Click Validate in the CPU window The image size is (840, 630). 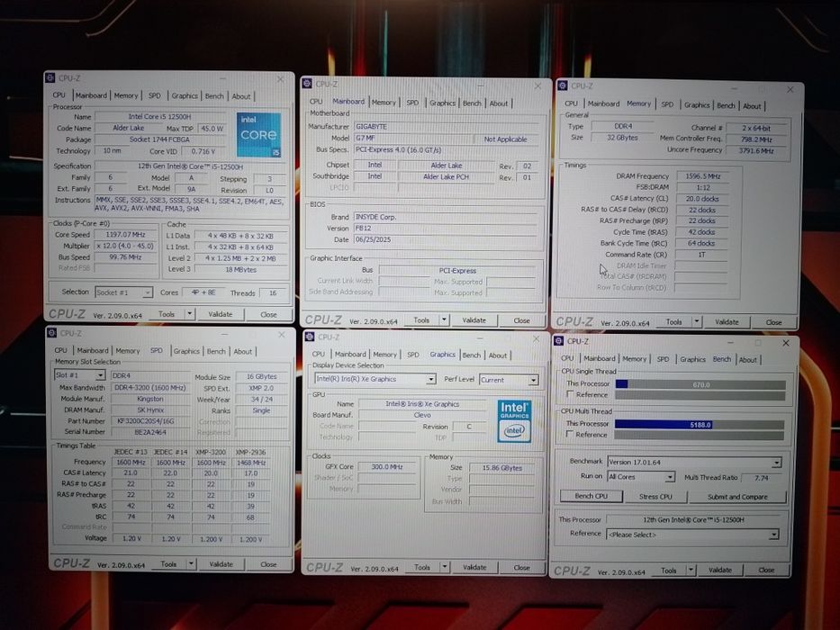click(x=221, y=314)
